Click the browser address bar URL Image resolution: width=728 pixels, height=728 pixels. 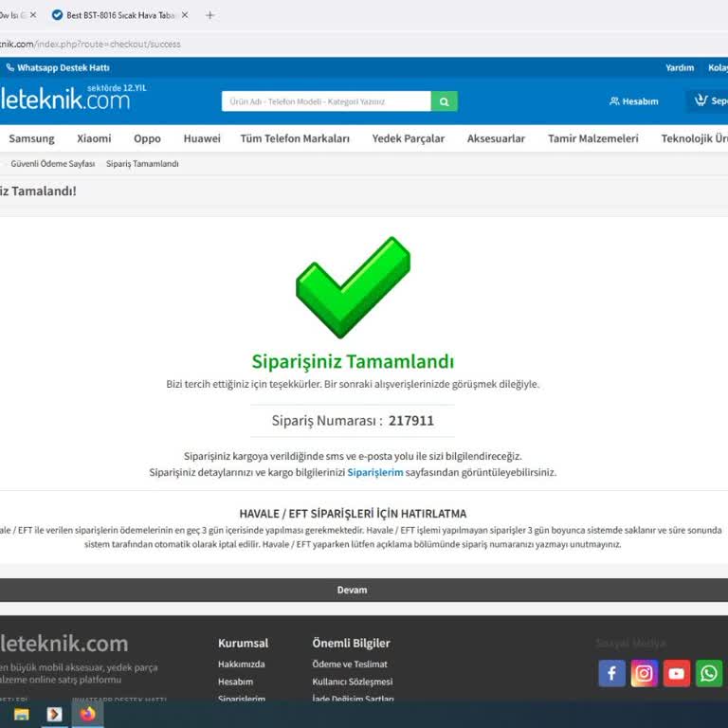(x=90, y=45)
